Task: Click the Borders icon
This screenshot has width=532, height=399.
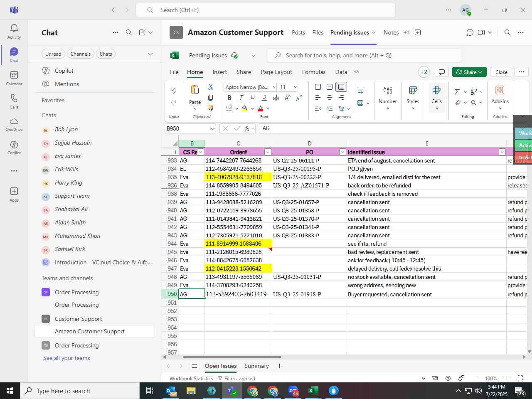Action: point(229,108)
